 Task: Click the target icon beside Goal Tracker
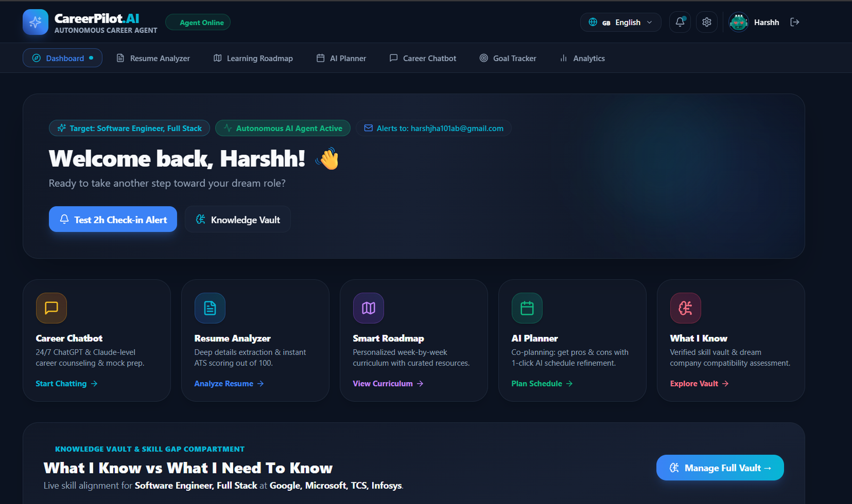click(x=484, y=58)
